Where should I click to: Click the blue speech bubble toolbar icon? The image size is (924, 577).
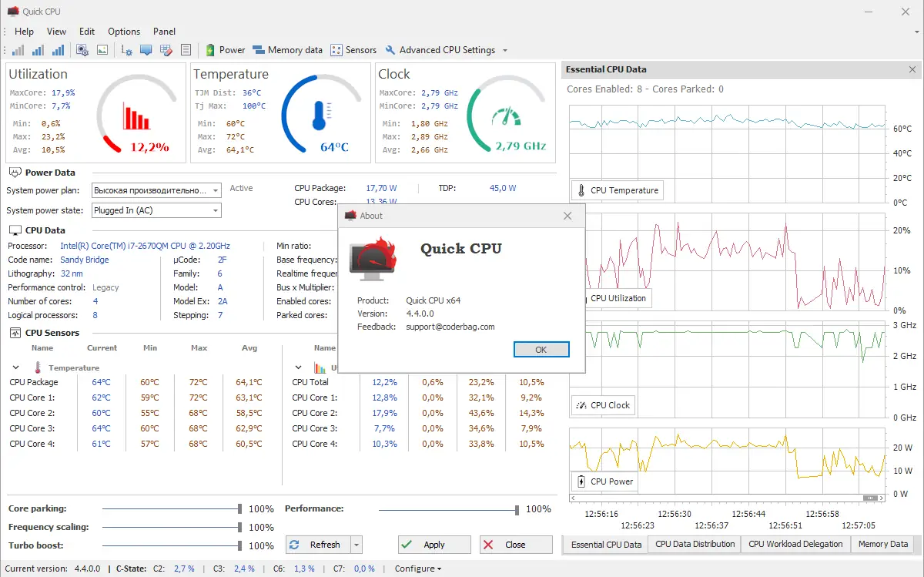click(146, 50)
